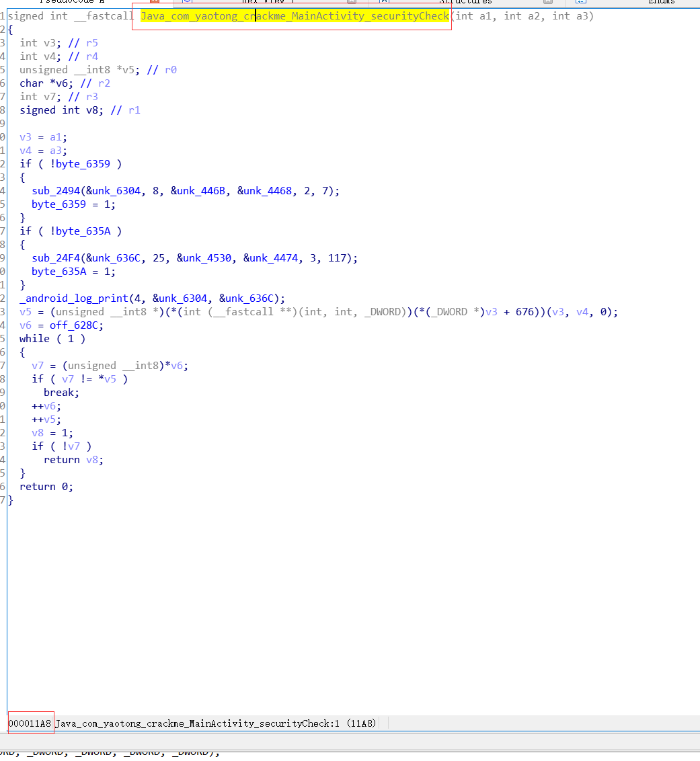Click the constant 117 in sub_24F4 call

337,258
